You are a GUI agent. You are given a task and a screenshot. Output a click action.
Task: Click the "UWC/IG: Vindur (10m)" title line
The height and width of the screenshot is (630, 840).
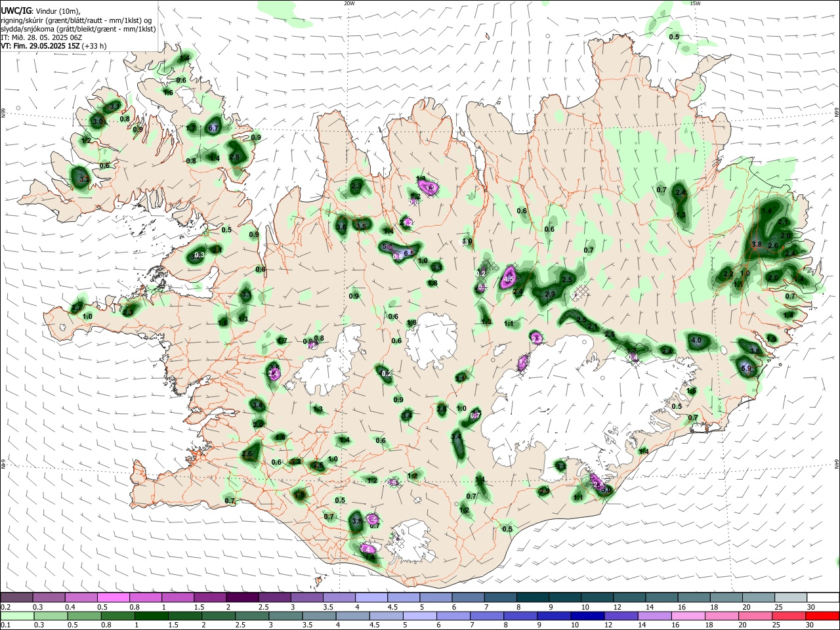tap(40, 11)
